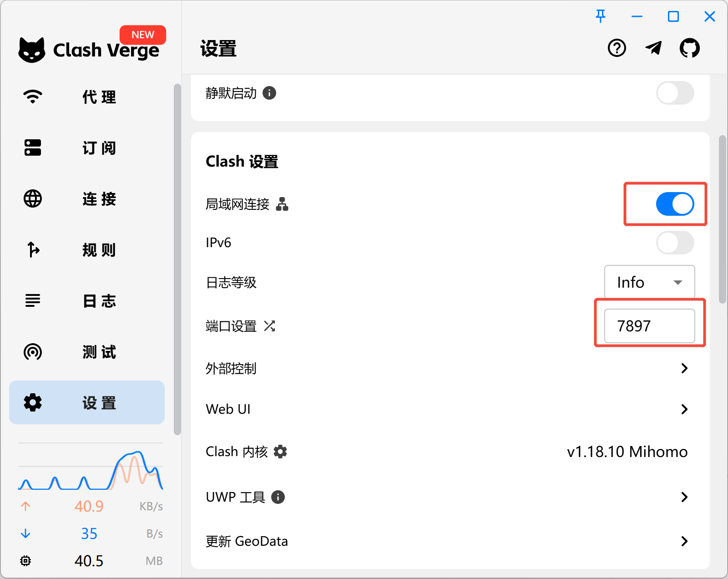Screen dimensions: 728x579
Task: Open the 日志等级 Info dropdown
Action: (649, 282)
